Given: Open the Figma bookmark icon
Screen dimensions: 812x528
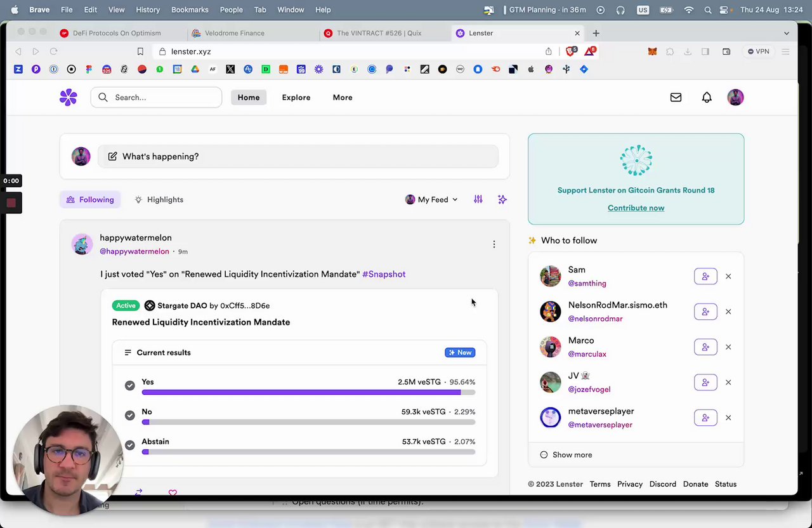Looking at the screenshot, I should 89,69.
